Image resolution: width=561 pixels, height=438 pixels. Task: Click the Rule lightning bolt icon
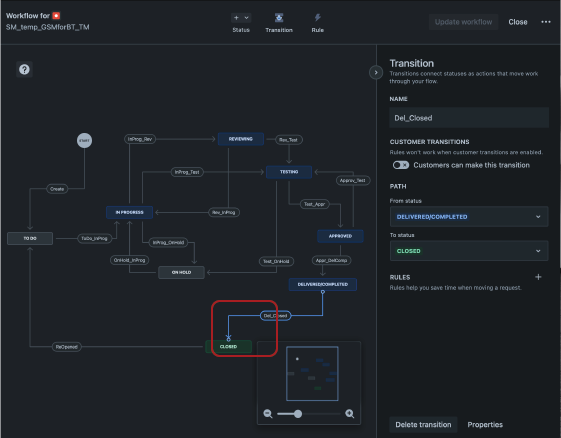[x=318, y=18]
